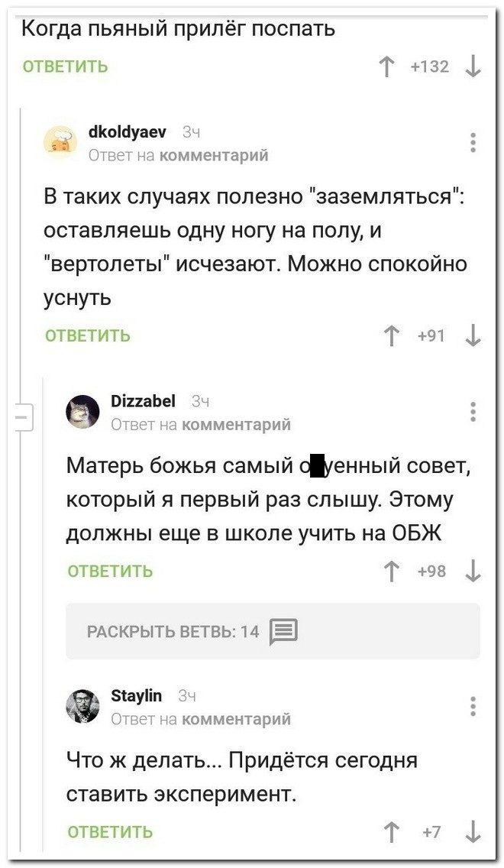Screen dimensions: 504x868
Task: Click ОТВЕТИТЬ under dkoldyaev's comment
Action: [x=88, y=336]
